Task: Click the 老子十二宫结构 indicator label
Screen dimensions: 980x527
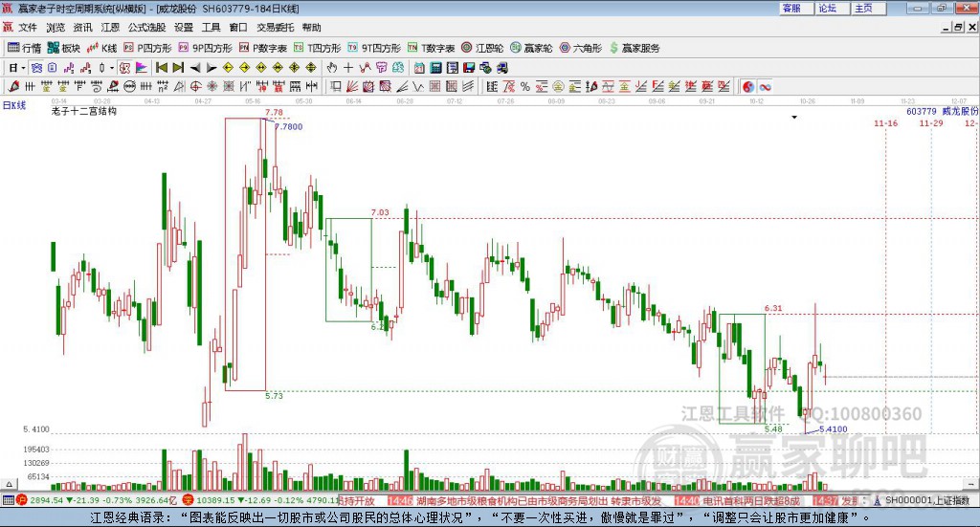Action: click(84, 111)
